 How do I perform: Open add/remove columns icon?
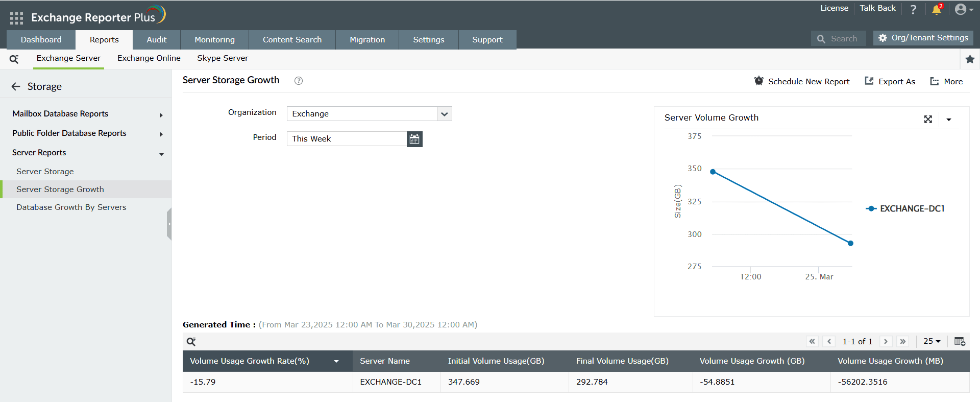pyautogui.click(x=960, y=341)
